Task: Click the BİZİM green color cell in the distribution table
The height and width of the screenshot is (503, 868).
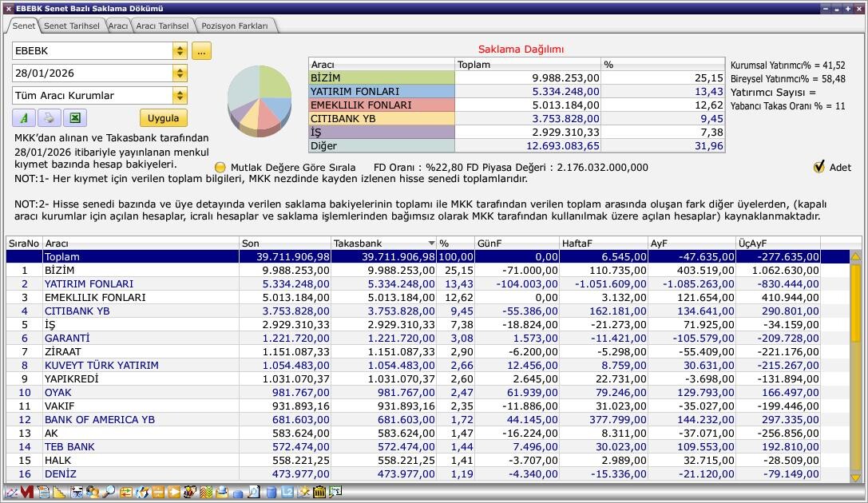Action: [381, 78]
